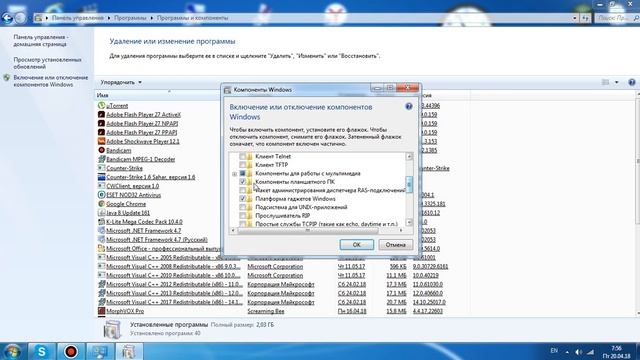The height and width of the screenshot is (360, 640).
Task: Check the Подсистема для UNIX-приложений box
Action: pyautogui.click(x=242, y=207)
